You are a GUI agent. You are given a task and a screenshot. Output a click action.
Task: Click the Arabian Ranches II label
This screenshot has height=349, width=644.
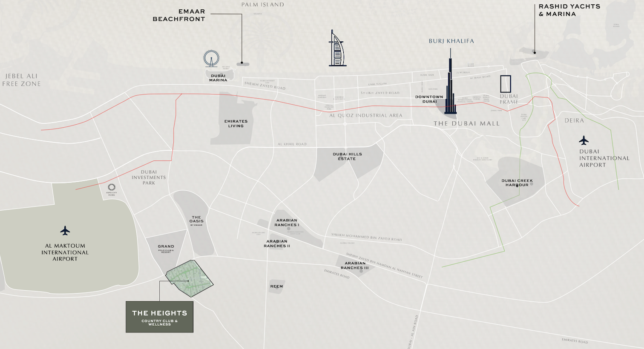pyautogui.click(x=277, y=243)
